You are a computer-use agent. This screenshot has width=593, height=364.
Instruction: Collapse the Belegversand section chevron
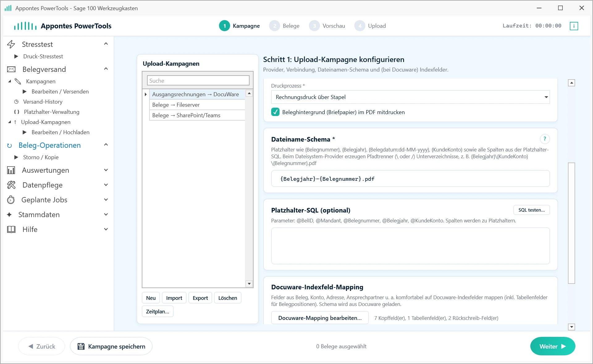(x=106, y=69)
